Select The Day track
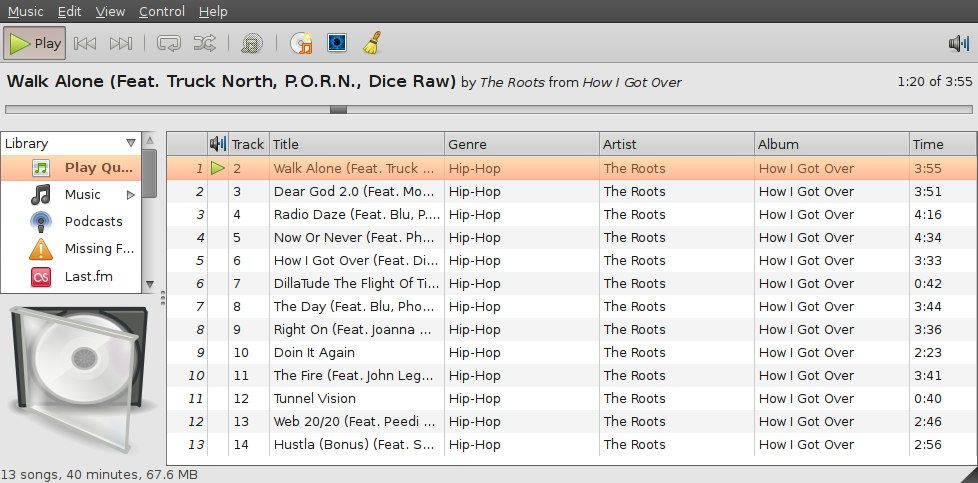 [x=571, y=306]
